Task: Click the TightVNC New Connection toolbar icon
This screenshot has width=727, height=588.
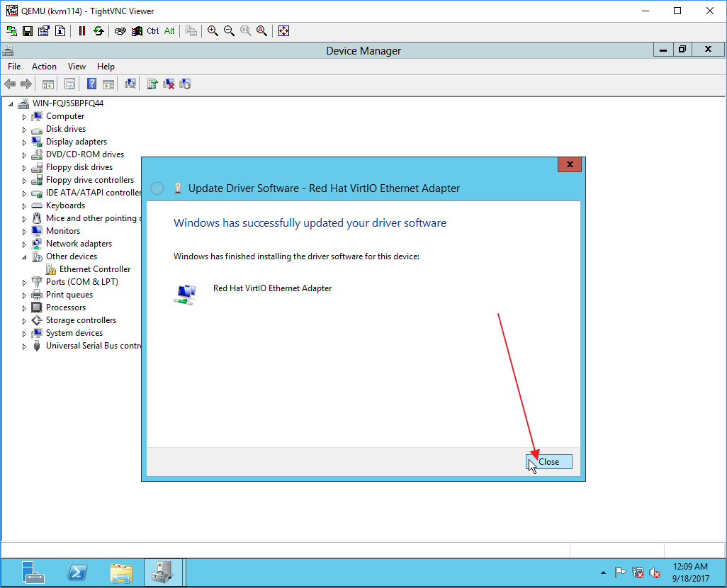Action: 11,31
